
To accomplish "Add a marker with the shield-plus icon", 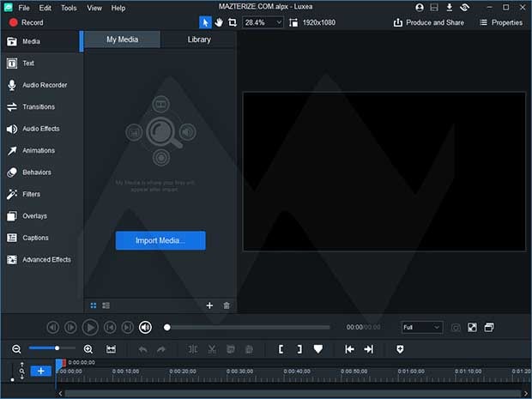I will point(400,349).
